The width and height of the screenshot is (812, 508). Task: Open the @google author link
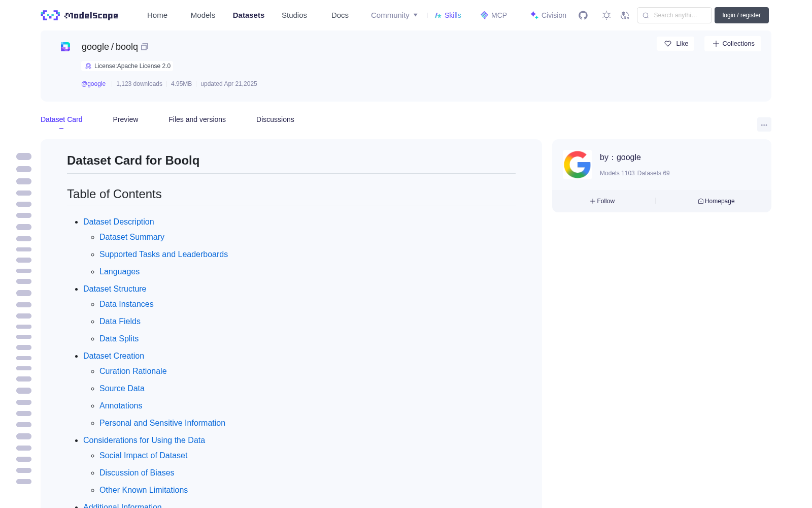[93, 84]
